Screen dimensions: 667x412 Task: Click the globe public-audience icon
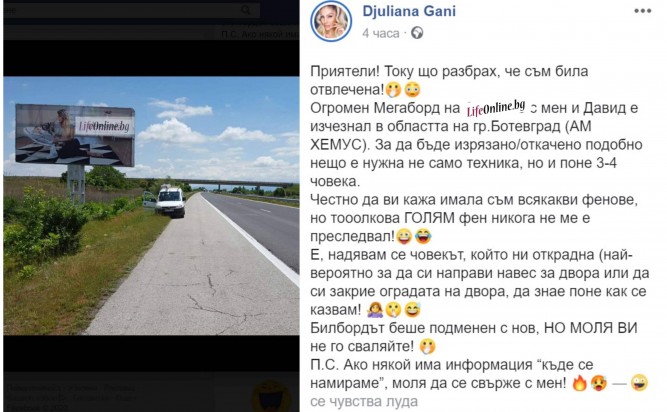(x=417, y=33)
